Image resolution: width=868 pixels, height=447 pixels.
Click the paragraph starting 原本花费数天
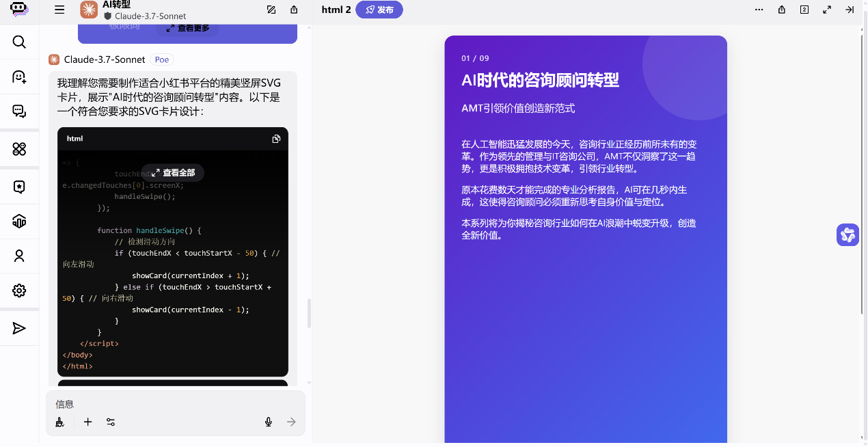574,195
